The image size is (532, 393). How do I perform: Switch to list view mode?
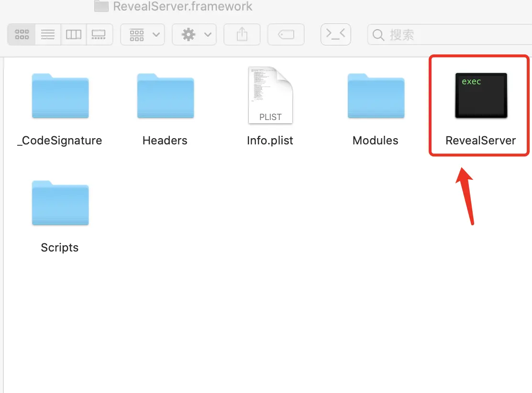(48, 34)
